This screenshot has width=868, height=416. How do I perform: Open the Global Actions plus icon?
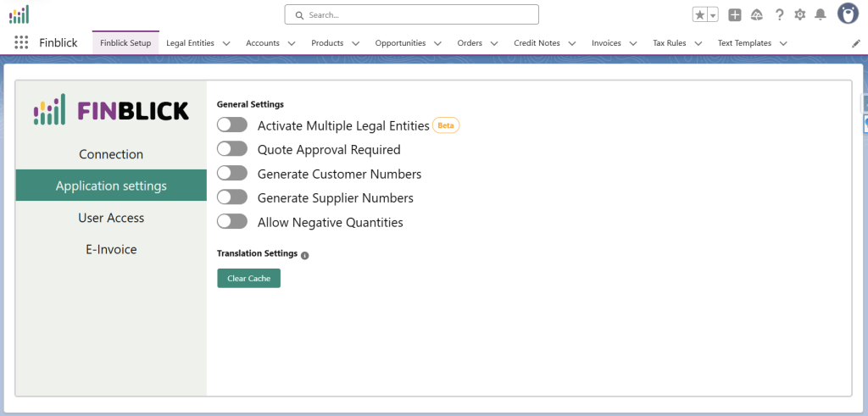735,14
